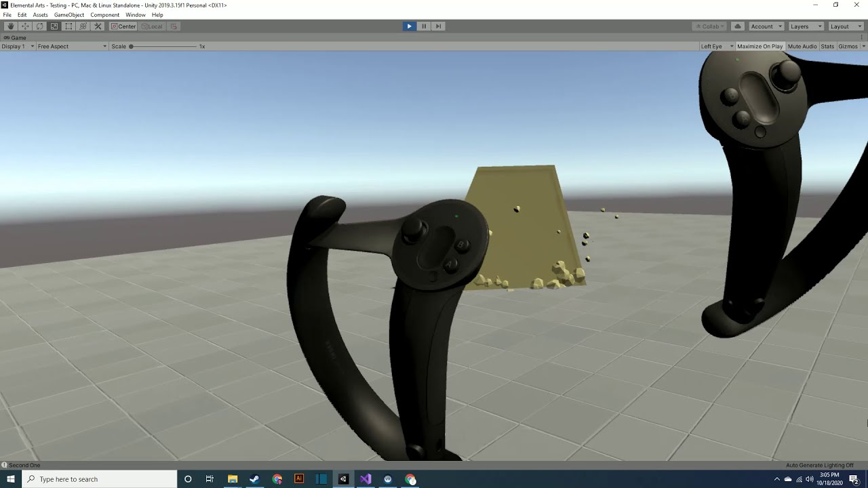Toggle the Center pivot mode button
The image size is (868, 488).
tap(124, 26)
